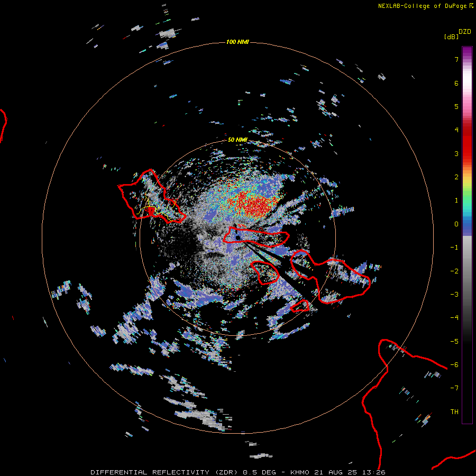Click the DZD legend title

pos(465,32)
